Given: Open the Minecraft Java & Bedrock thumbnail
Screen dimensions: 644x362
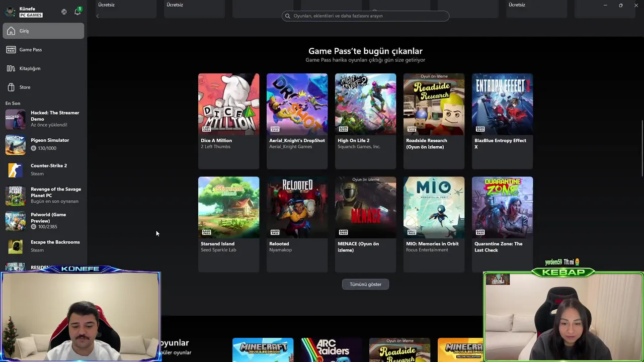Looking at the screenshot, I should coord(263,350).
